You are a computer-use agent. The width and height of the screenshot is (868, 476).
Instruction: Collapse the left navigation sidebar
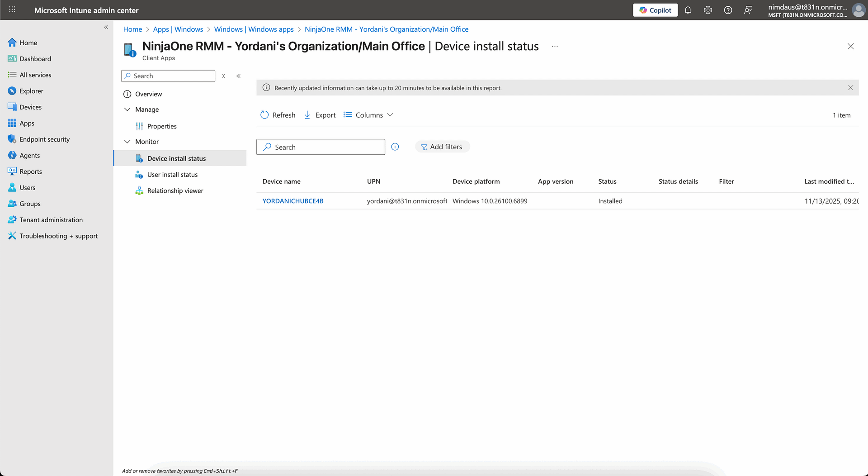click(106, 27)
